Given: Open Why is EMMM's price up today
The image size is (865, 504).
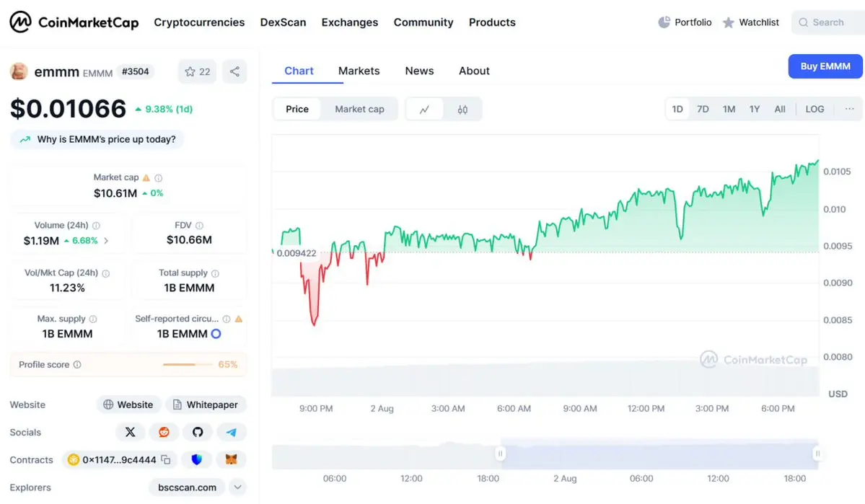Looking at the screenshot, I should [97, 139].
